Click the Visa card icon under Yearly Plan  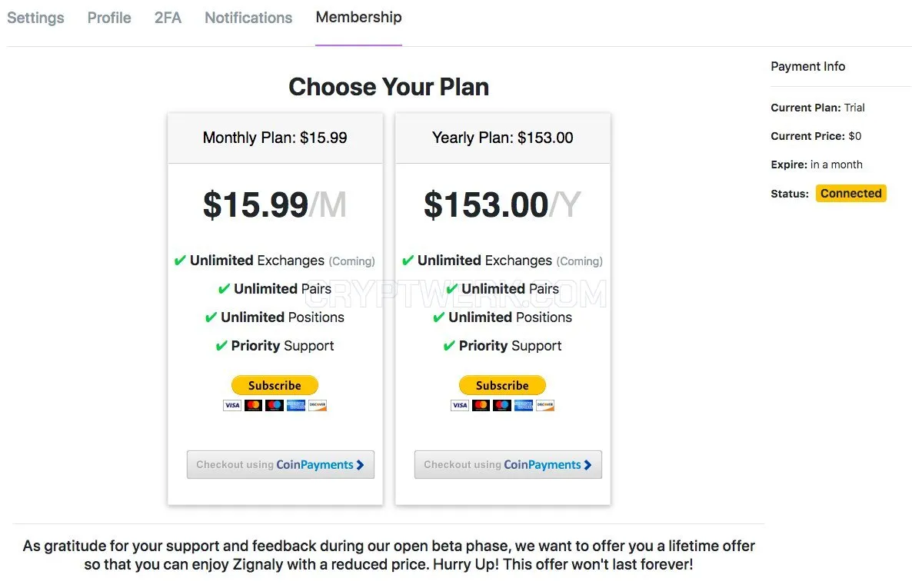(460, 405)
